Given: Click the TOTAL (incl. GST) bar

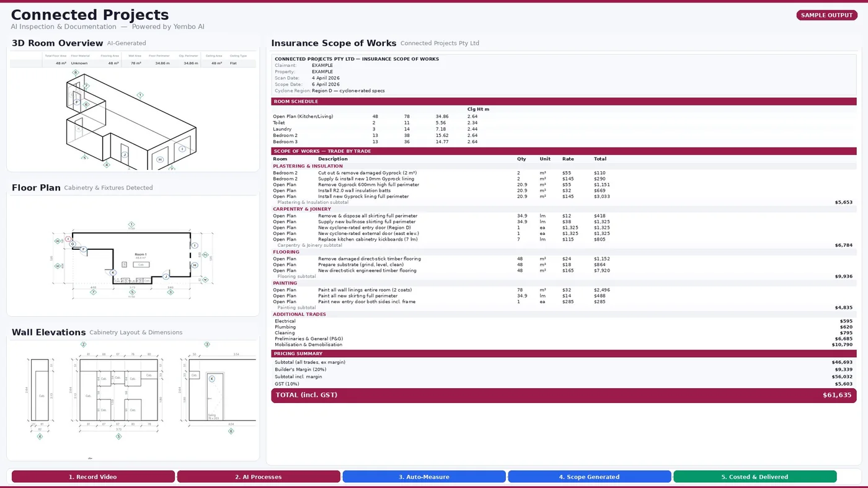Looking at the screenshot, I should coord(564,396).
